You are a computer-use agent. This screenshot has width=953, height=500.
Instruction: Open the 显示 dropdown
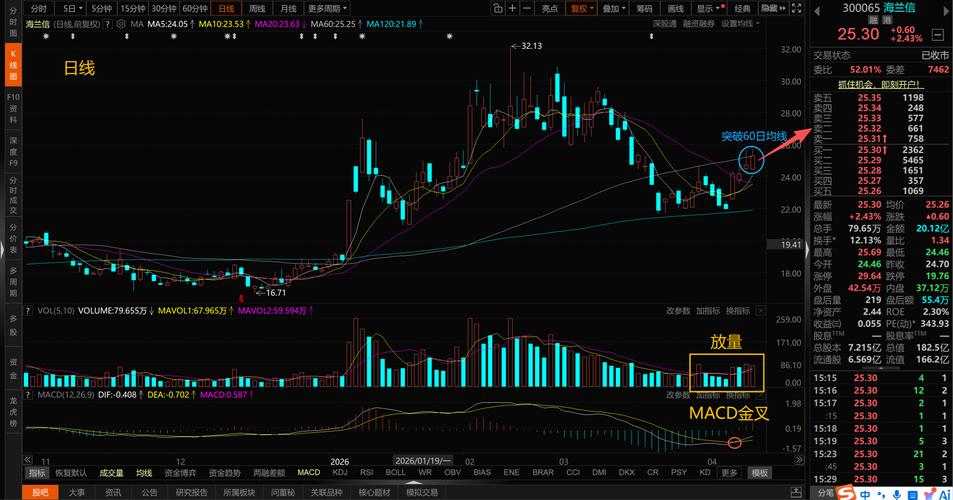[x=707, y=9]
